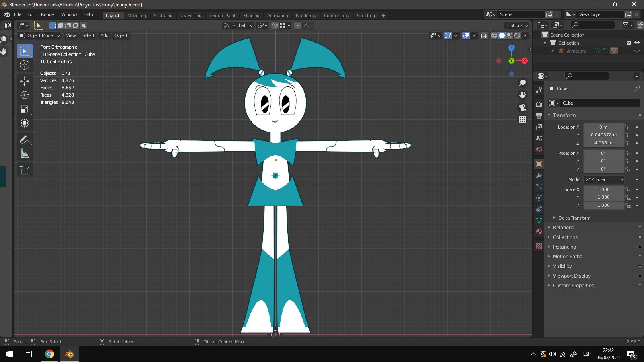644x362 pixels.
Task: Toggle the camera view icon
Action: 522,107
